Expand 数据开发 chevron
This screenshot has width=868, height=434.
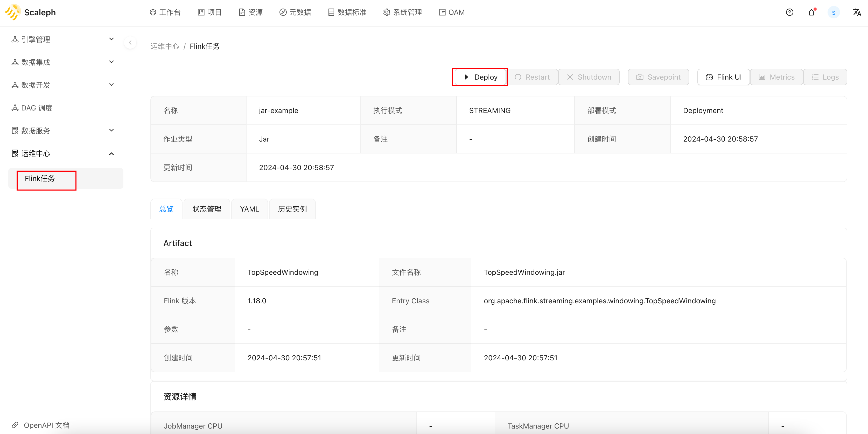pos(111,85)
